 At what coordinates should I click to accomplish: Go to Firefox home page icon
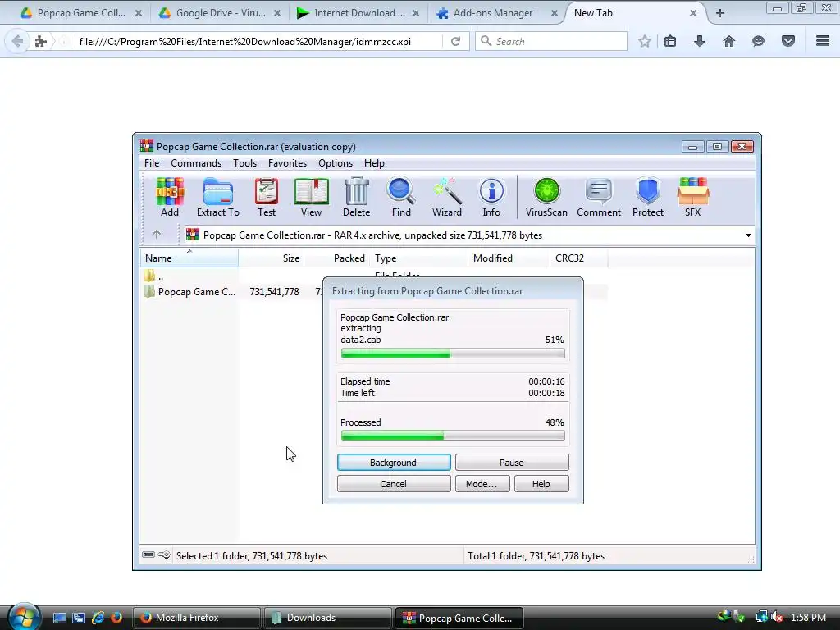[729, 41]
